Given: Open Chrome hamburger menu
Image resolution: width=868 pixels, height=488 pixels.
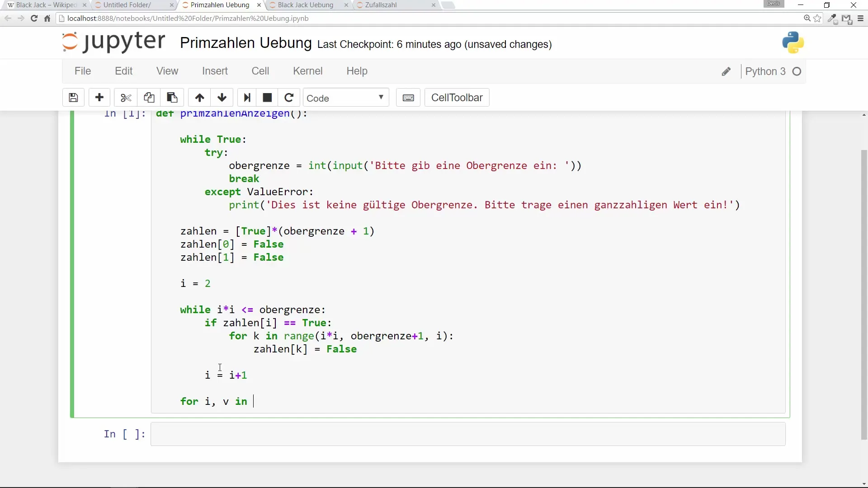Looking at the screenshot, I should (x=860, y=19).
